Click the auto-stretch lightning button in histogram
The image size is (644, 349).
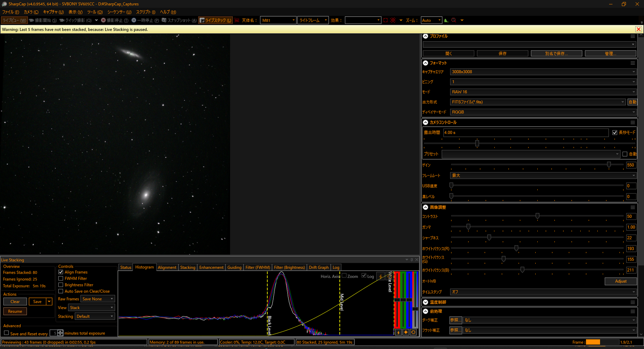coord(381,276)
